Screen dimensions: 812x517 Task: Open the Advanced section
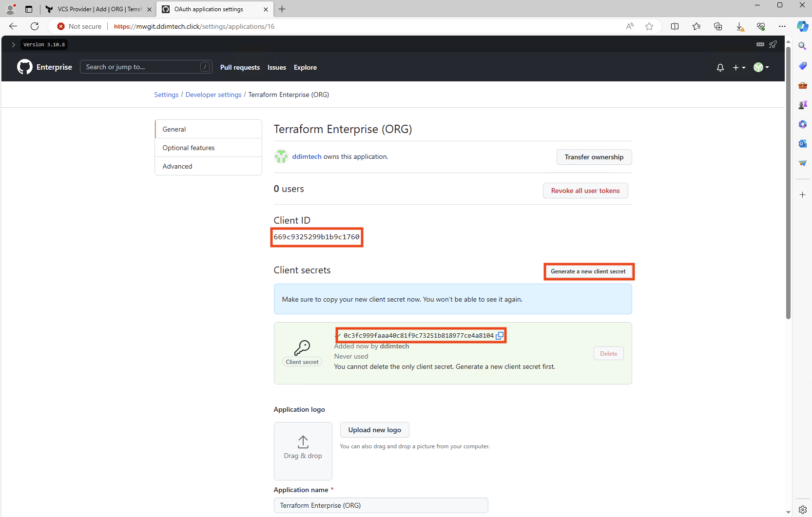[209, 166]
